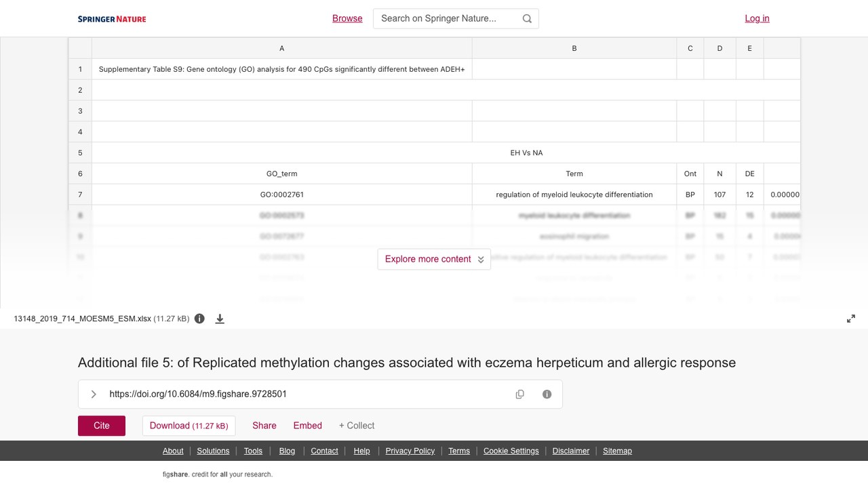Viewport: 868px width, 488px height.
Task: Open Tools footer link
Action: tap(253, 451)
